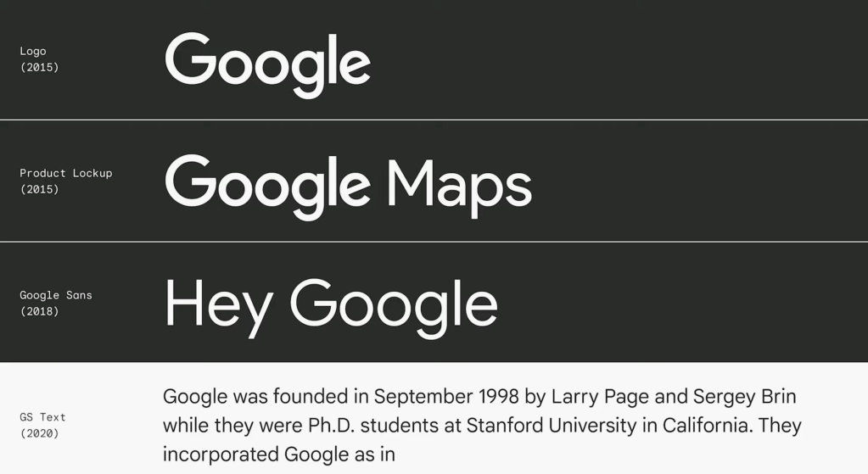Click "Google" in the Google Maps lockup
The width and height of the screenshot is (868, 474).
click(267, 184)
